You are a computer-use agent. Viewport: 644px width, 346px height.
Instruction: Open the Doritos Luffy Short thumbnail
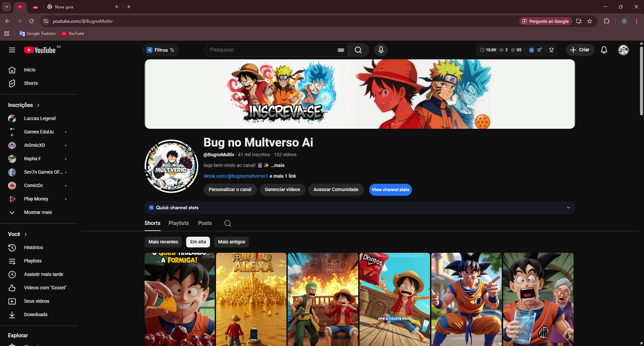(x=394, y=299)
